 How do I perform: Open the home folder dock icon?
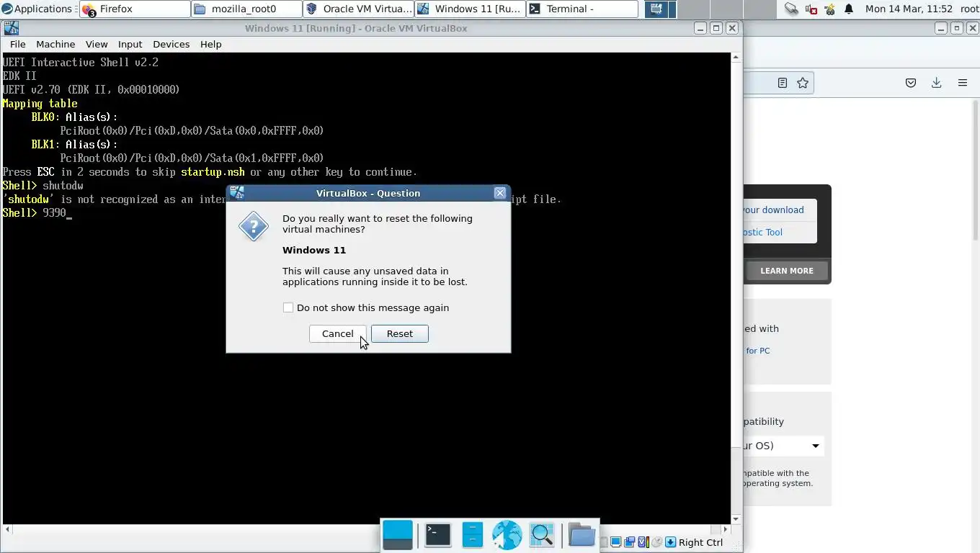pos(582,535)
